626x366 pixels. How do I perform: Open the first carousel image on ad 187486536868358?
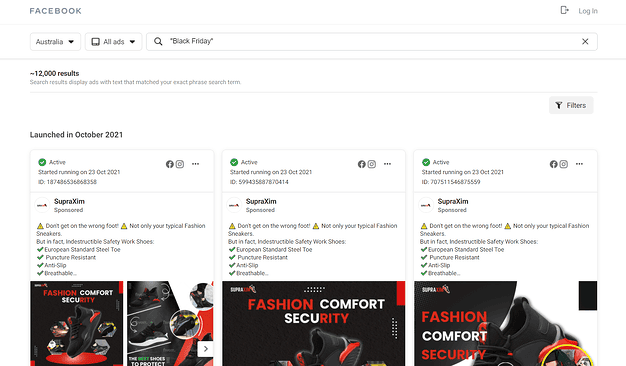[77, 323]
